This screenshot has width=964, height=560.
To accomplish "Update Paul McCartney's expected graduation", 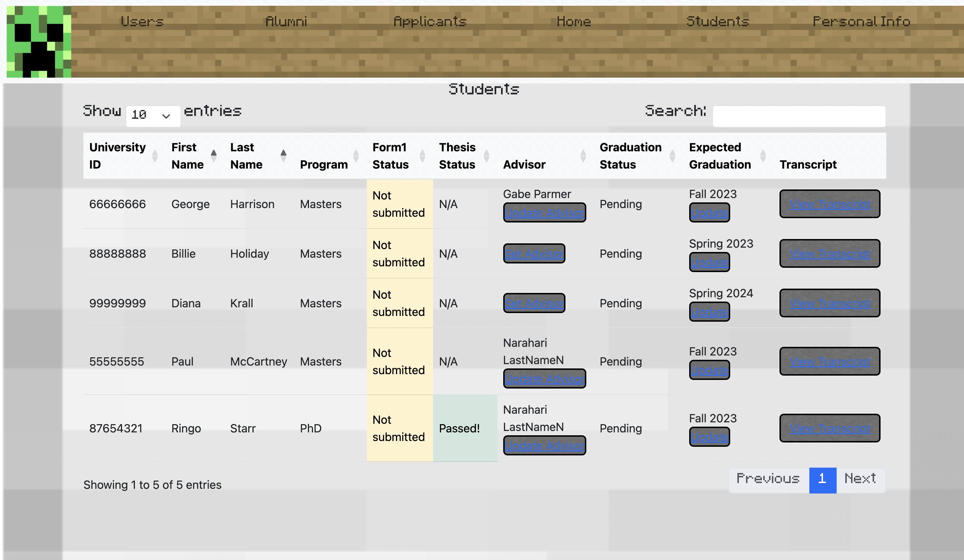I will click(710, 370).
